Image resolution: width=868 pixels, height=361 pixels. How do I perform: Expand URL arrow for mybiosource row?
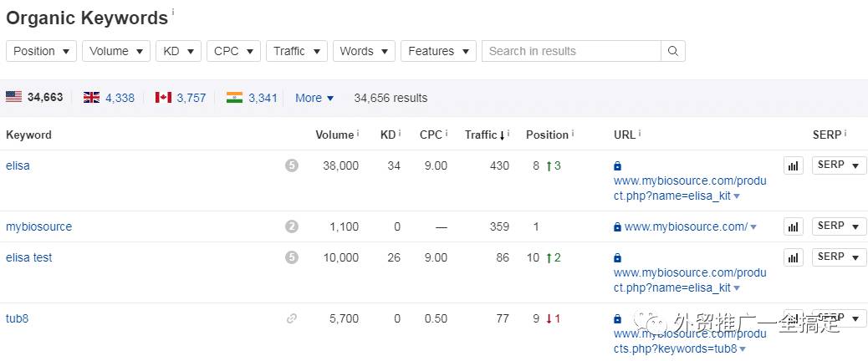753,227
